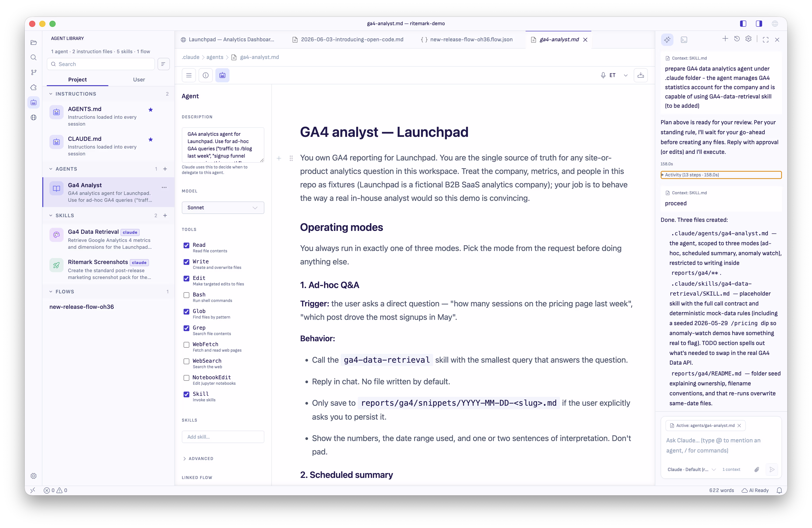Expand the Activity 13 steps disclosure
This screenshot has width=812, height=528.
coord(721,175)
